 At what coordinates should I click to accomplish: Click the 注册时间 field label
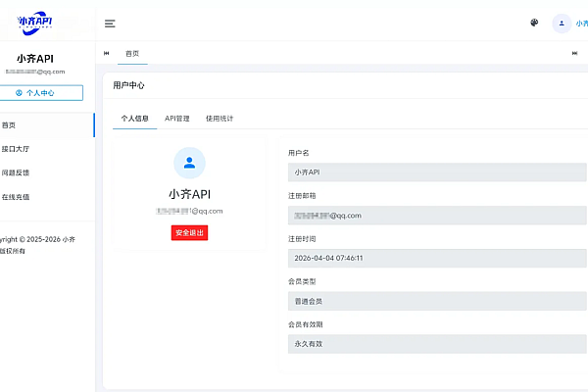[302, 239]
